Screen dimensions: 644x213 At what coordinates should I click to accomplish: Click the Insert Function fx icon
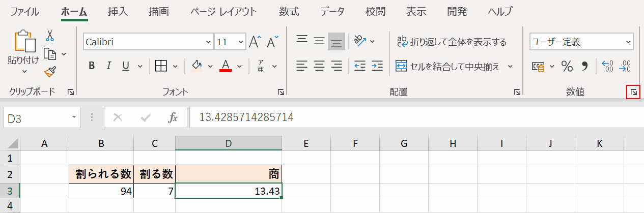tap(173, 118)
